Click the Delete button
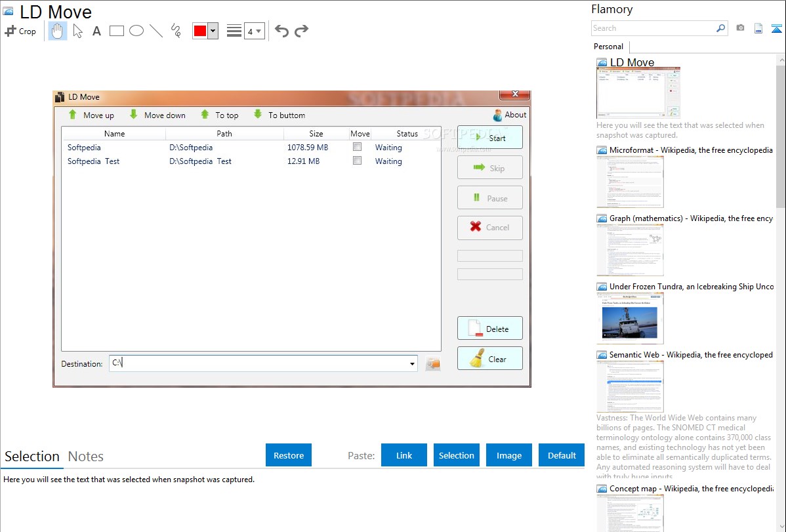The height and width of the screenshot is (532, 786). click(x=489, y=329)
